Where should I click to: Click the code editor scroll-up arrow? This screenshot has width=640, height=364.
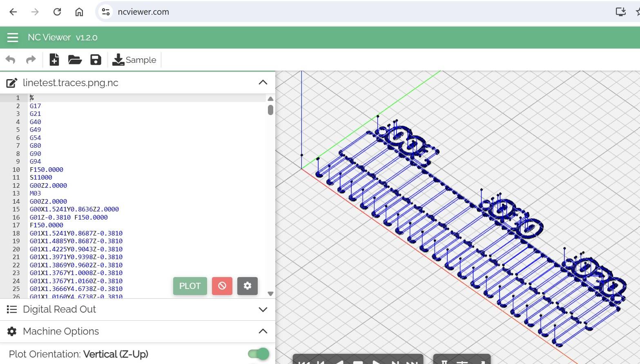[270, 99]
